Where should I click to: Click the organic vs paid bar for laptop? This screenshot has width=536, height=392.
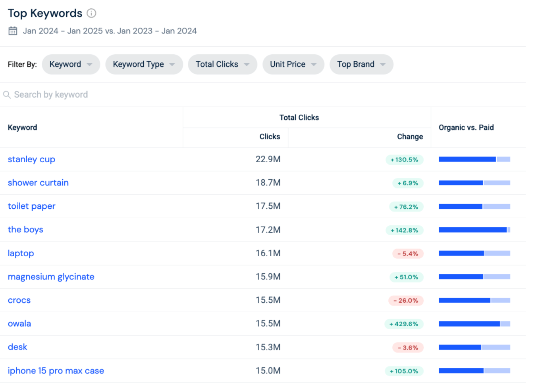click(x=474, y=253)
